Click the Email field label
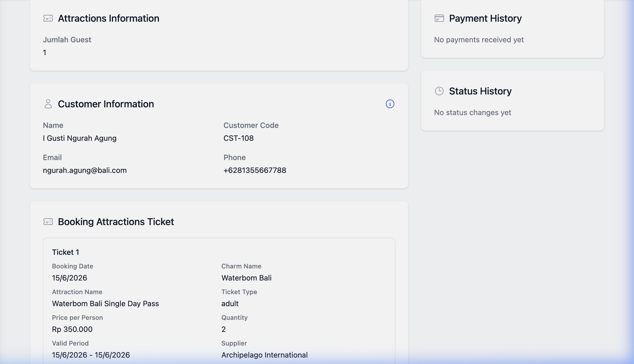 click(52, 157)
